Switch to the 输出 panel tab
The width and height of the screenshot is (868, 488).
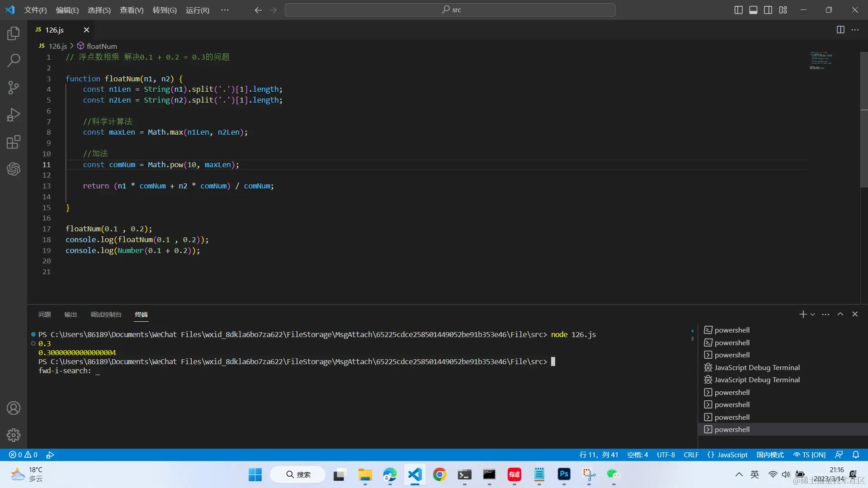[71, 314]
